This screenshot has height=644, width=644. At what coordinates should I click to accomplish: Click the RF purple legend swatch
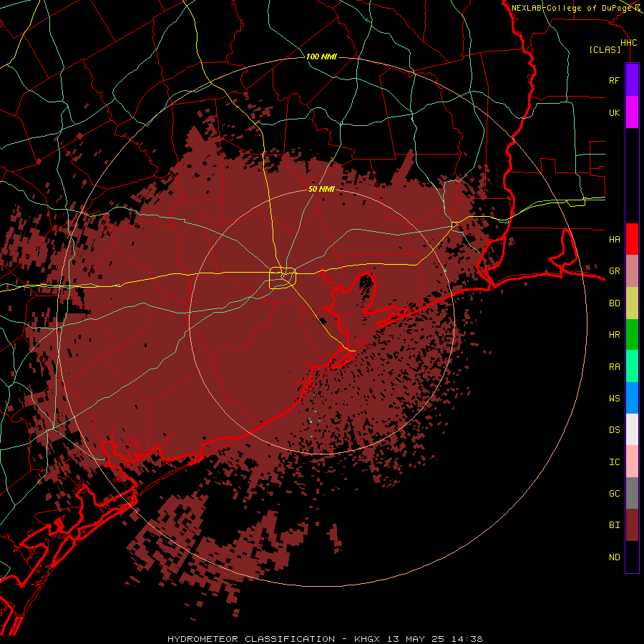(632, 80)
